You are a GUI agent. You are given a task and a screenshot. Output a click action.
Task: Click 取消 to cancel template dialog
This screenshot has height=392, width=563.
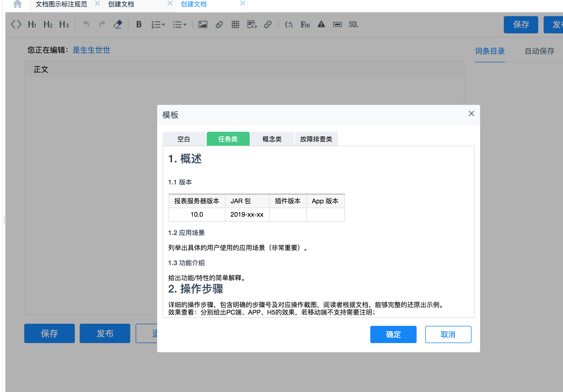[448, 334]
